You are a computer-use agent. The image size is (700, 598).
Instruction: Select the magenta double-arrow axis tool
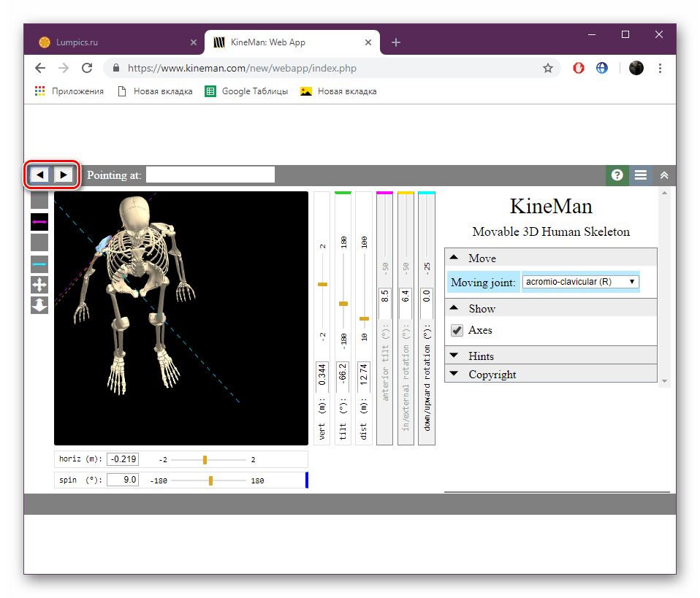39,221
